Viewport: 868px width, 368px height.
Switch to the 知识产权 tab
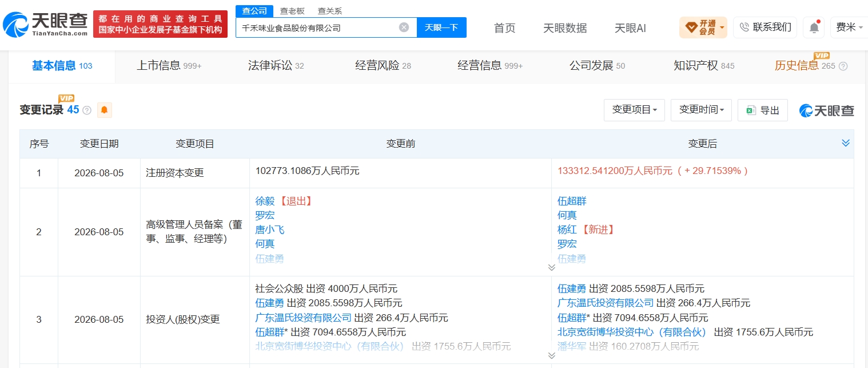[x=704, y=66]
